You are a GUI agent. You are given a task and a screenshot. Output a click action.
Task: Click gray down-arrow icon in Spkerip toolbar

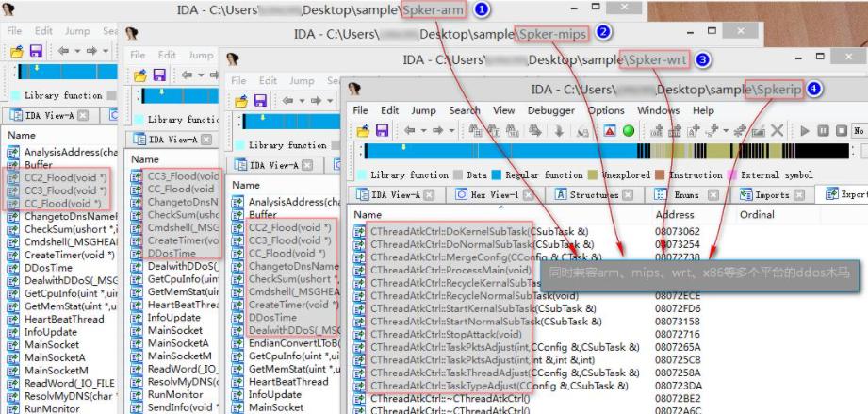[x=559, y=131]
